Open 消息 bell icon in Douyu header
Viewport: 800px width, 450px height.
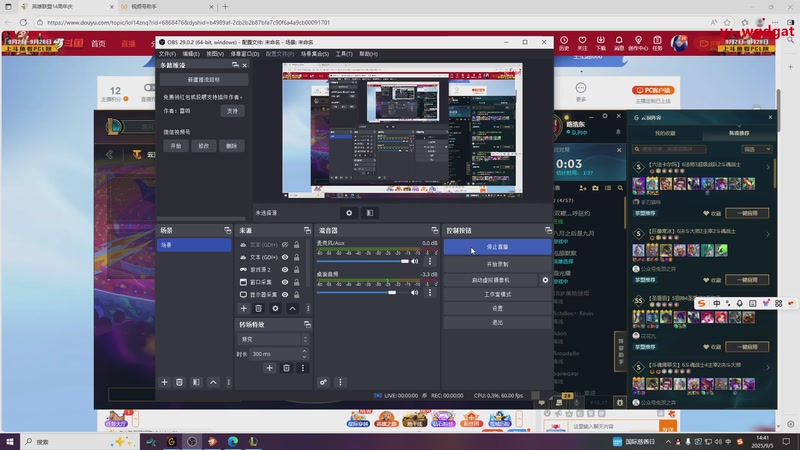tap(619, 43)
